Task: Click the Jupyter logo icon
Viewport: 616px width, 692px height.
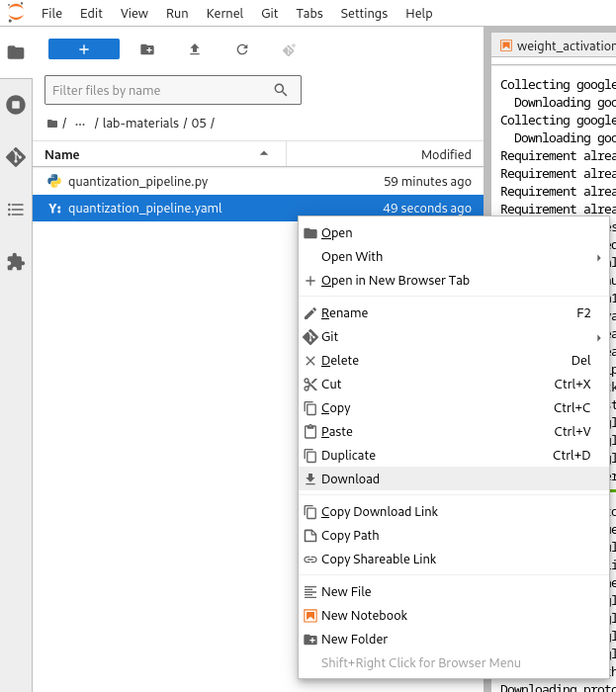Action: (16, 12)
